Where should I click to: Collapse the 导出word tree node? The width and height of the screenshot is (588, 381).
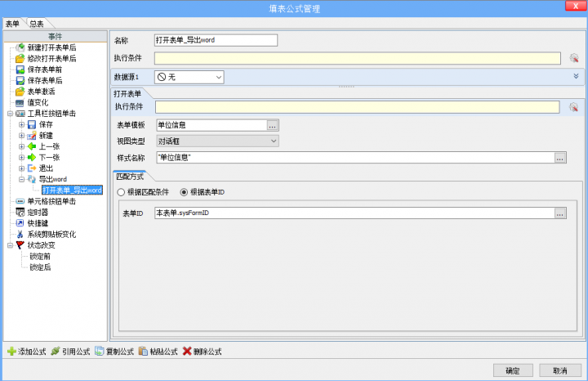(22, 179)
